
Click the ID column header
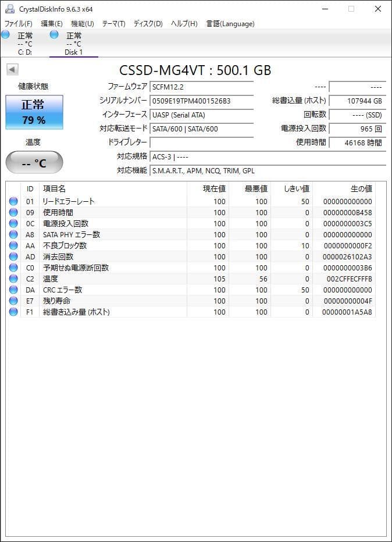coord(30,189)
